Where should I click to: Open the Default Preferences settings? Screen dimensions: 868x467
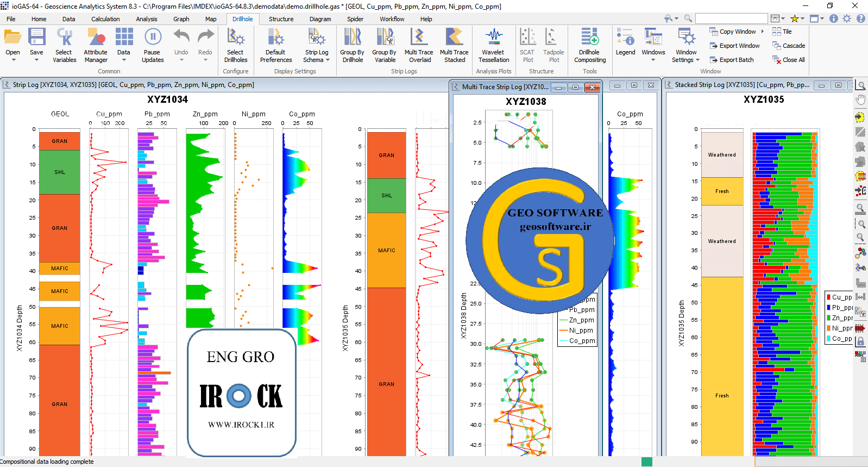(275, 45)
